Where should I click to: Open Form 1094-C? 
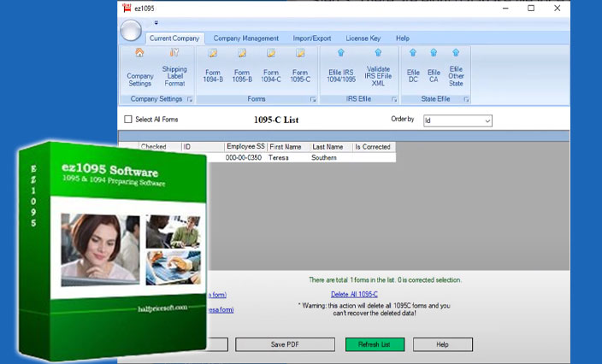click(271, 66)
